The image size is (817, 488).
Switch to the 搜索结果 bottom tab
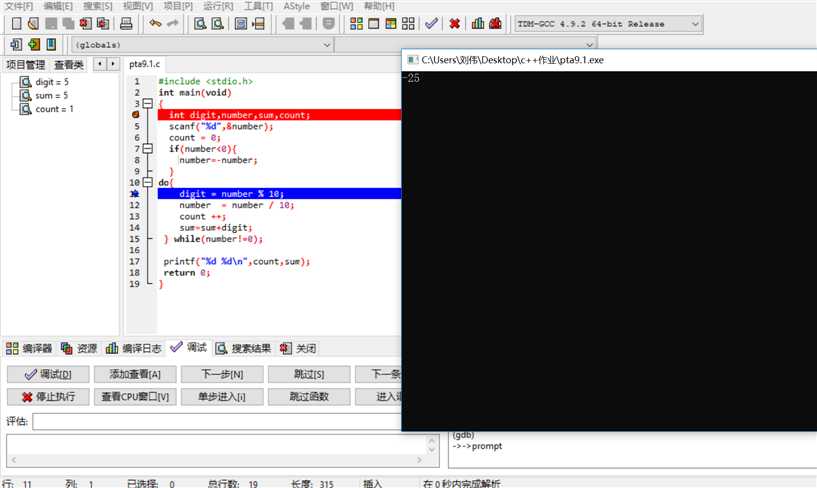243,348
